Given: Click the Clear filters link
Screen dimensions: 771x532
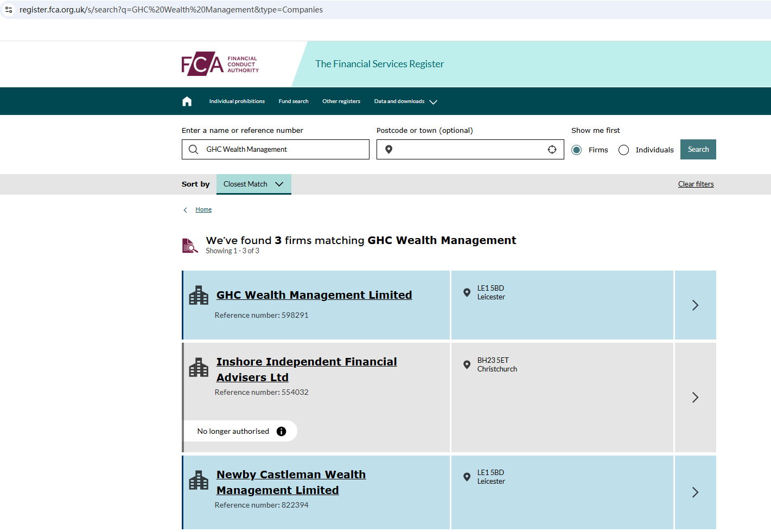Looking at the screenshot, I should pos(696,184).
